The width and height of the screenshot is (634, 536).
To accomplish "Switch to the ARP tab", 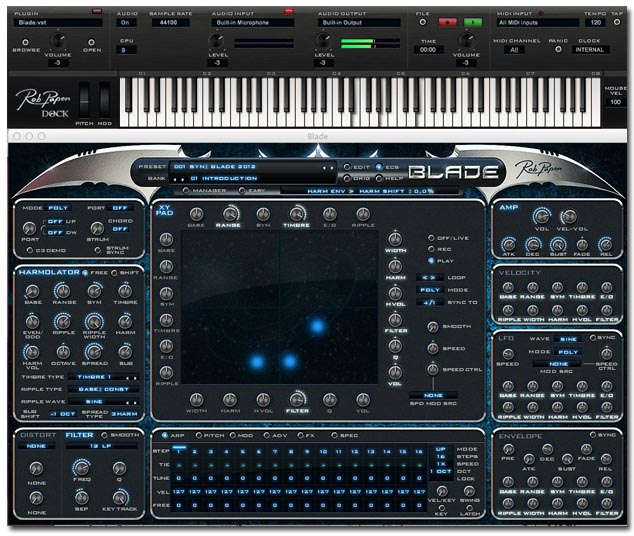I will [165, 435].
